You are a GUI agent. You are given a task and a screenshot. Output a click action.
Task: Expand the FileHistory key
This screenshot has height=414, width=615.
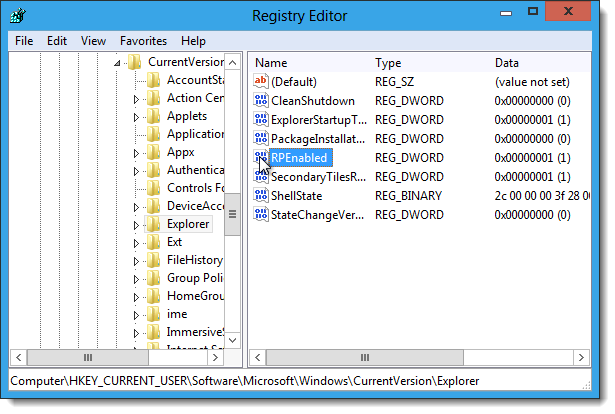136,261
